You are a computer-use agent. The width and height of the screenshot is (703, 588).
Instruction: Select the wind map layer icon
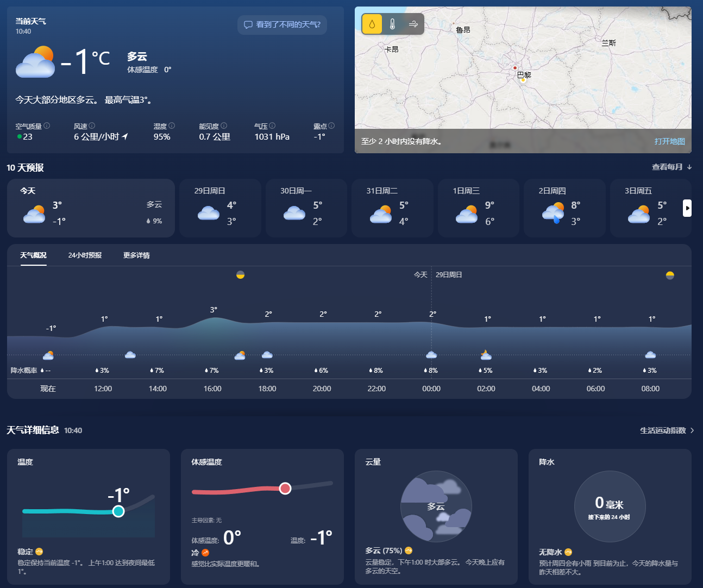413,24
